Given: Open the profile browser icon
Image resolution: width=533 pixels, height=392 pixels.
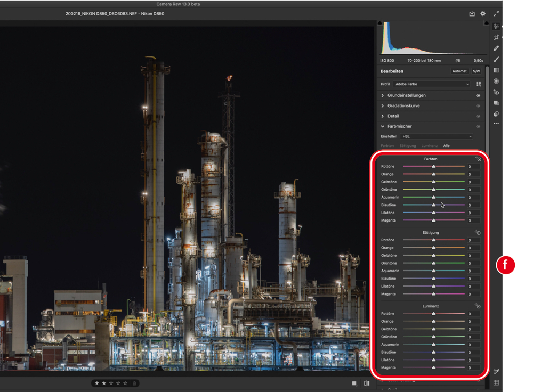Looking at the screenshot, I should (x=478, y=84).
